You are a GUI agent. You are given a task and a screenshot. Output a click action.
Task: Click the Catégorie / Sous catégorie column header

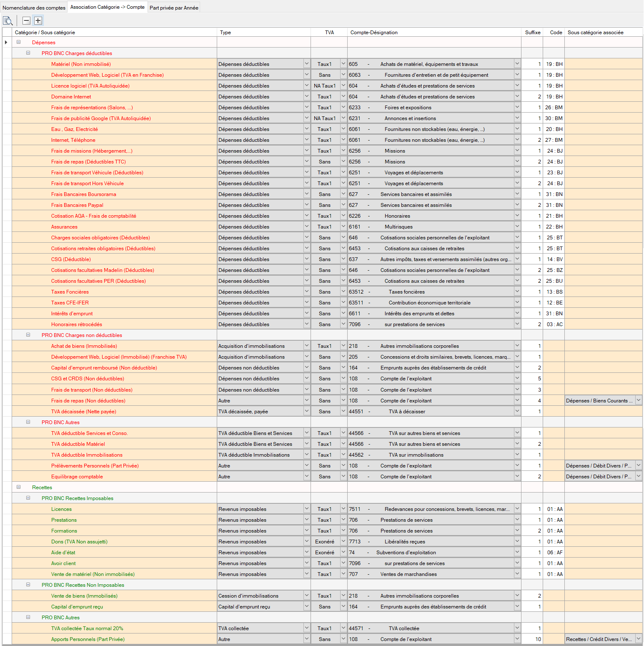pyautogui.click(x=45, y=33)
